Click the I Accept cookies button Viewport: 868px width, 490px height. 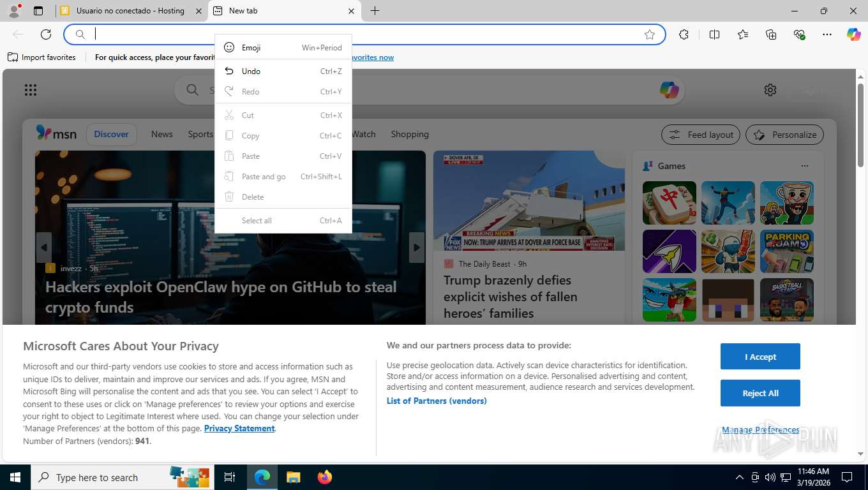pos(760,357)
